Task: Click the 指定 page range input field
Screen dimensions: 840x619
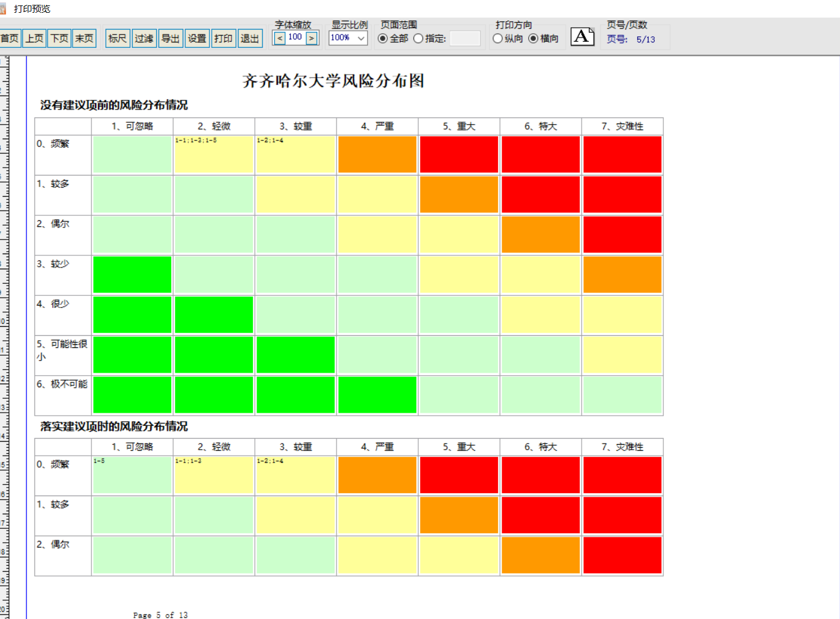Action: click(465, 38)
